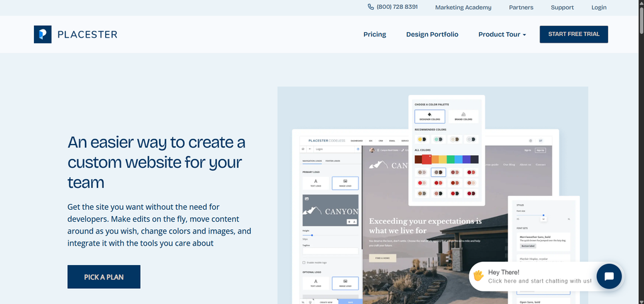Open the Support page
This screenshot has width=644, height=304.
coord(562,8)
